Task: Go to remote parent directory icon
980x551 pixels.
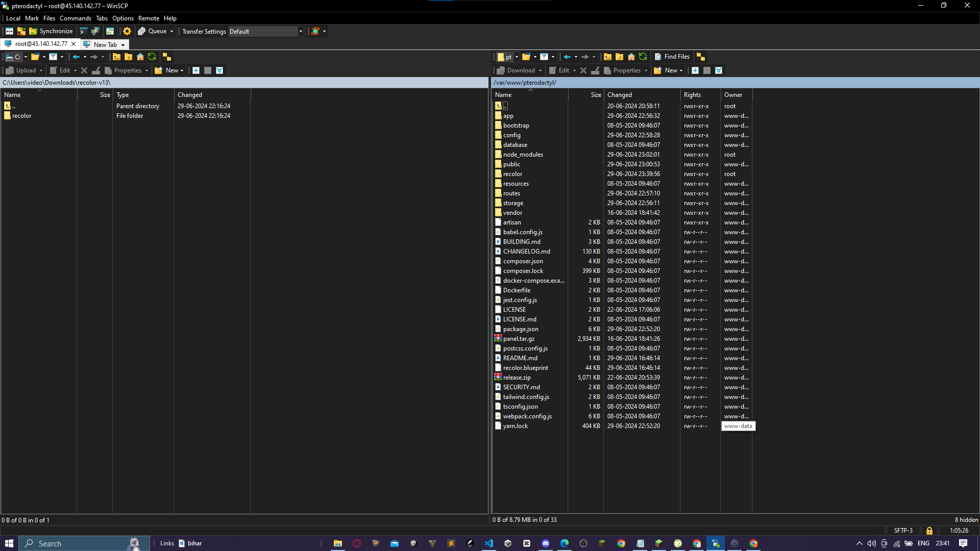Action: point(608,57)
